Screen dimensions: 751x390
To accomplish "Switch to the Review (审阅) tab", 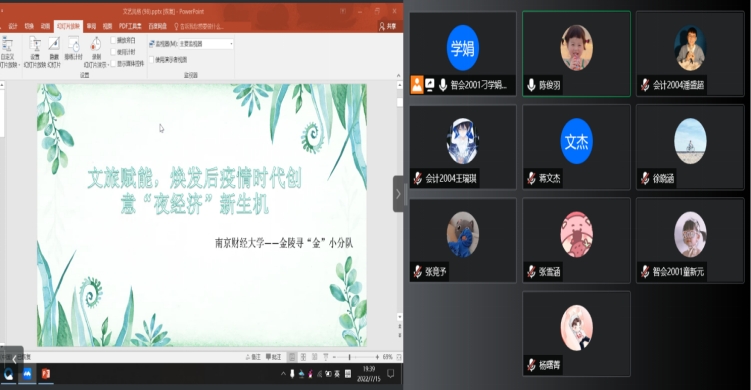I will pos(91,26).
